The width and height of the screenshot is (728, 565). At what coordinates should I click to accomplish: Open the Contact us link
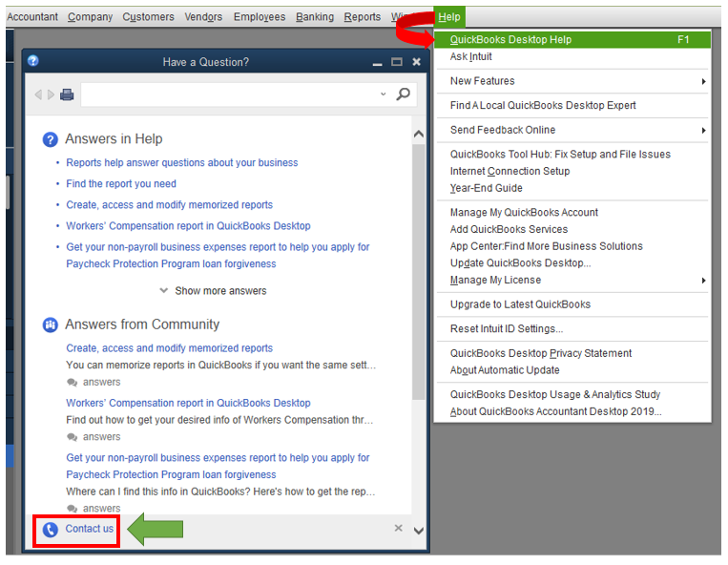coord(89,529)
